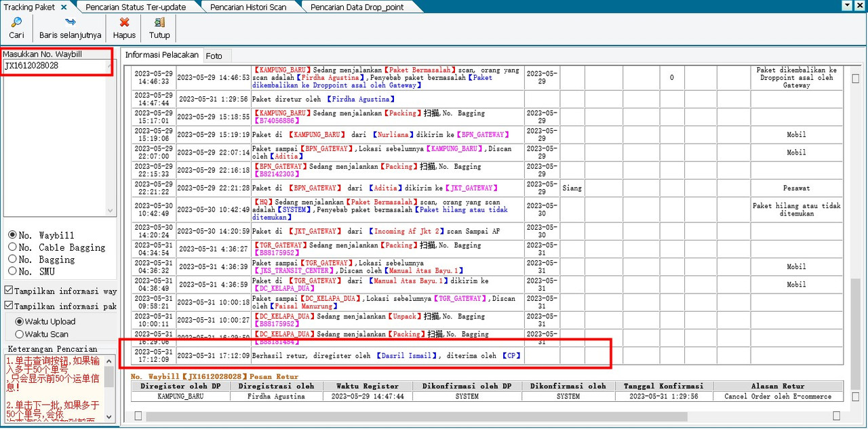The width and height of the screenshot is (868, 429).
Task: Select the Waktu Upload radio button
Action: click(19, 321)
